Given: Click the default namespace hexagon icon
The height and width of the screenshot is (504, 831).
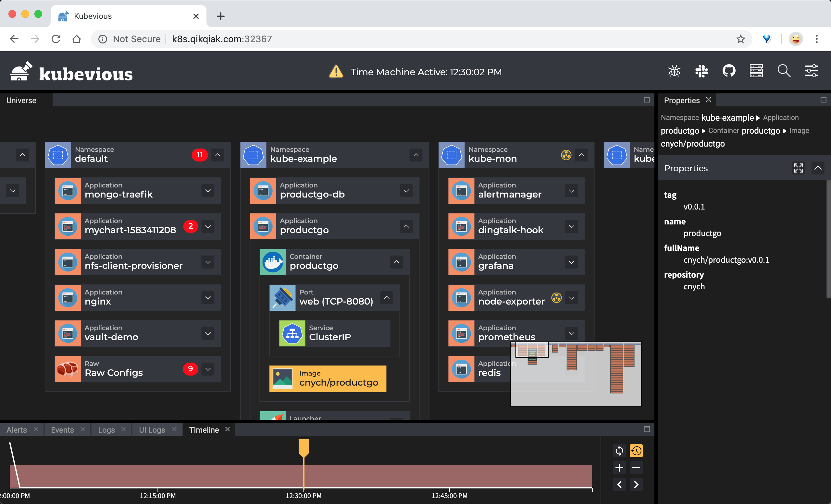Looking at the screenshot, I should (x=58, y=155).
